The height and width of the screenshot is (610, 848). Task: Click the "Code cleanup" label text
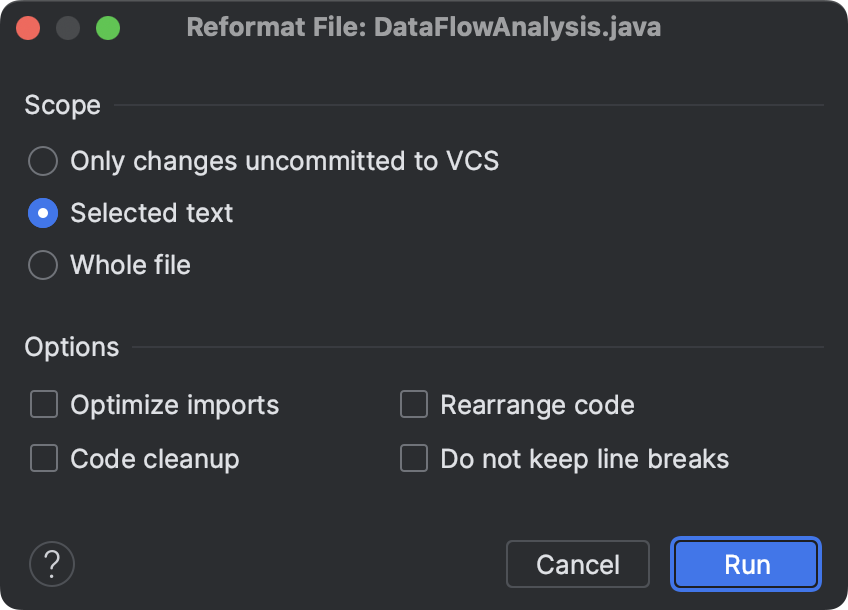point(153,458)
